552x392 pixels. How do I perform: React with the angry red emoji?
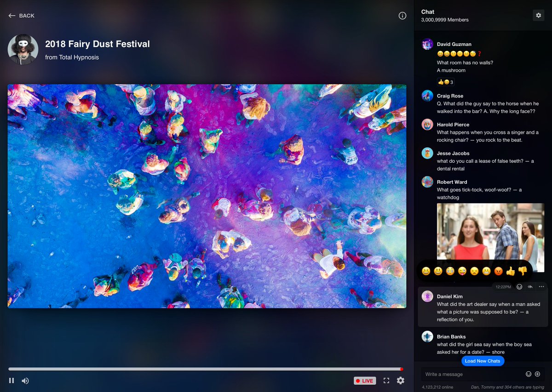pyautogui.click(x=498, y=271)
